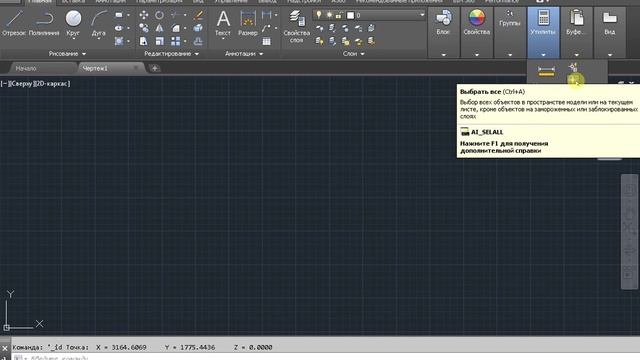The height and width of the screenshot is (360, 640).
Task: Select the Polyline (Полилиния) tool
Action: pyautogui.click(x=44, y=23)
